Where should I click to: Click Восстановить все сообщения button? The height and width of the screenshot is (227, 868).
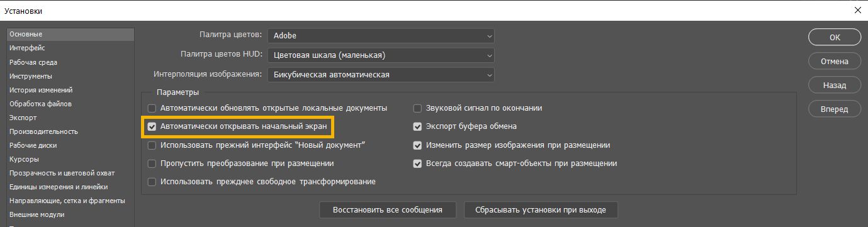[388, 209]
